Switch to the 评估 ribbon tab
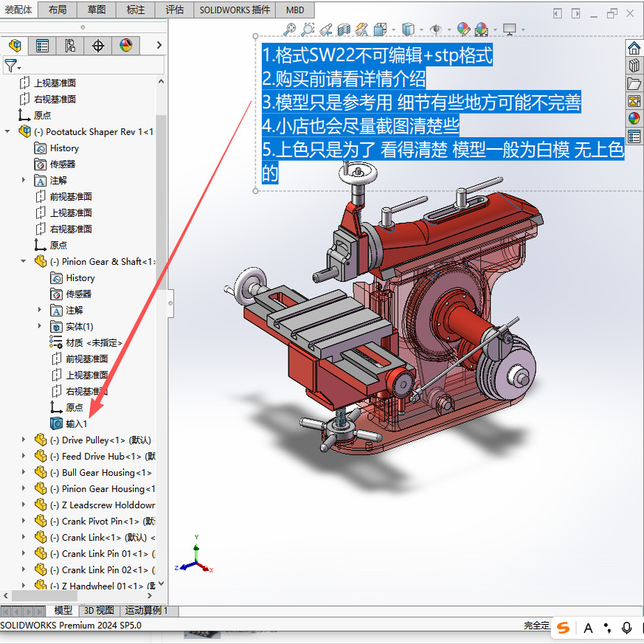Viewport: 644px width, 644px height. coord(175,10)
